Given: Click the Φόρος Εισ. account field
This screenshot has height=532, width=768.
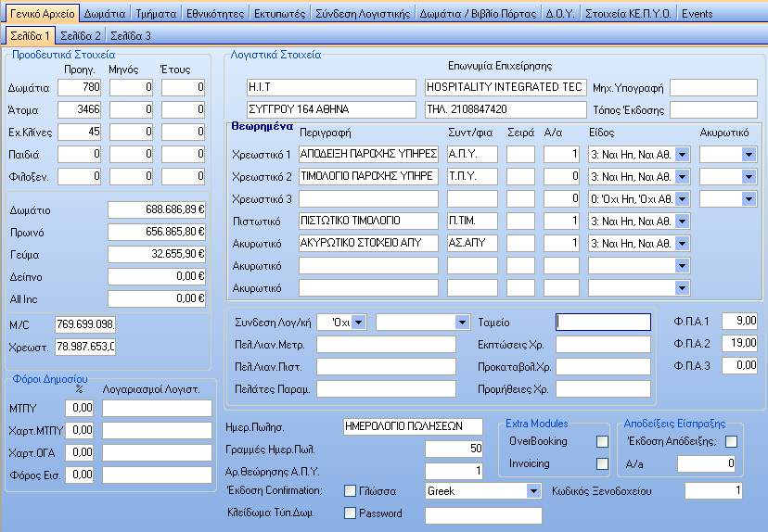Looking at the screenshot, I should (x=157, y=475).
